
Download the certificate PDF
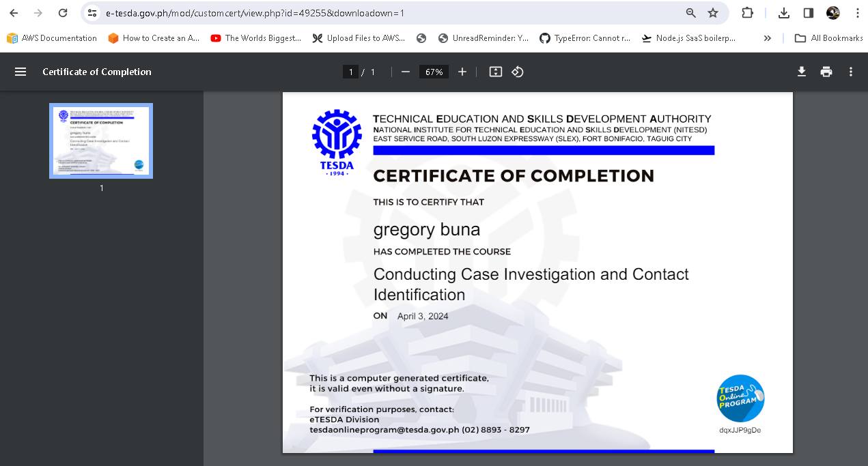[802, 72]
